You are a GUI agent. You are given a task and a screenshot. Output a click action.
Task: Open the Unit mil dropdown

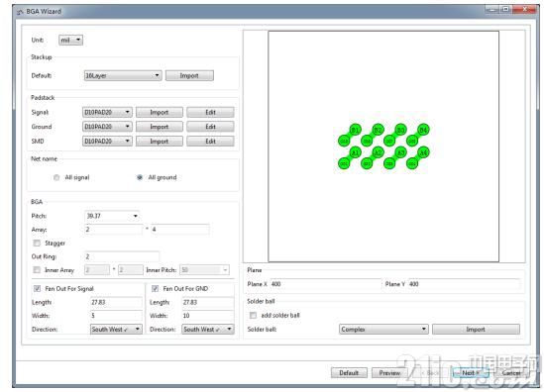coord(70,40)
